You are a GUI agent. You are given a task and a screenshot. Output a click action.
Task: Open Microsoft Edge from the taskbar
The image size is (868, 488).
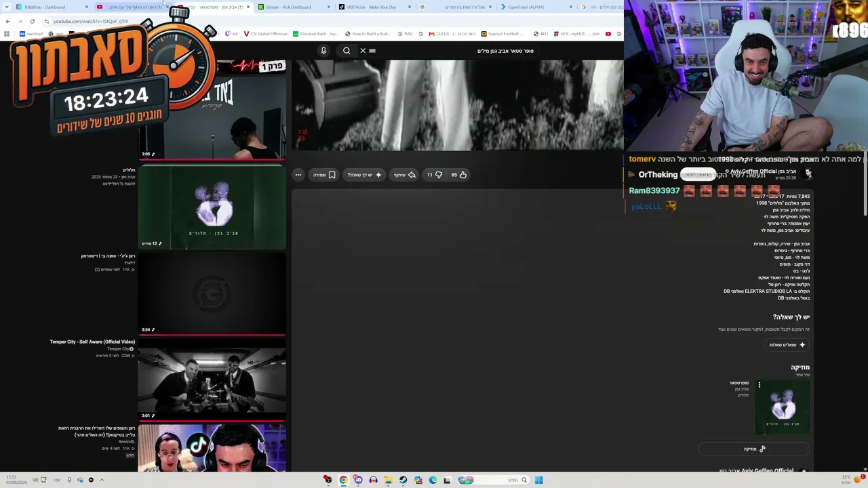pos(433,480)
